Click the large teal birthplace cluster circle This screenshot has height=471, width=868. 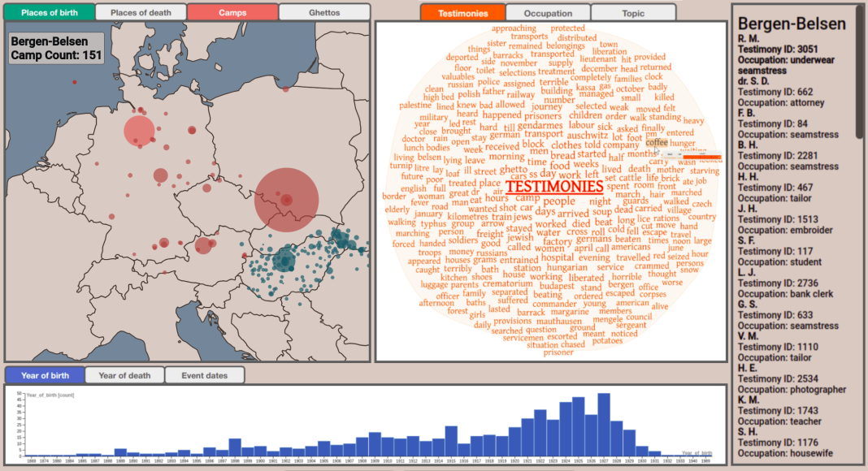tap(284, 260)
